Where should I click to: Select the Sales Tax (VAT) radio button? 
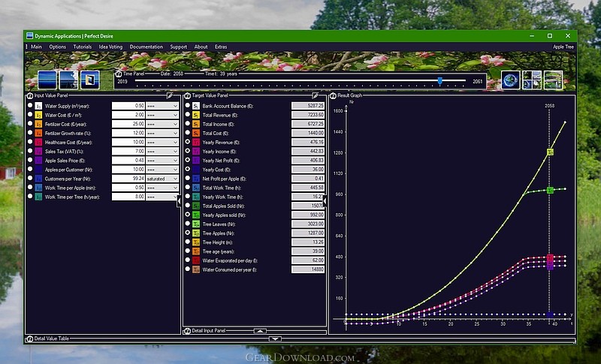30,151
